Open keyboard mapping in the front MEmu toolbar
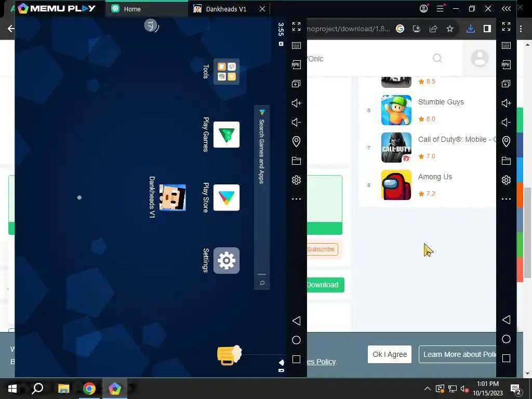This screenshot has width=532, height=399. 296,46
